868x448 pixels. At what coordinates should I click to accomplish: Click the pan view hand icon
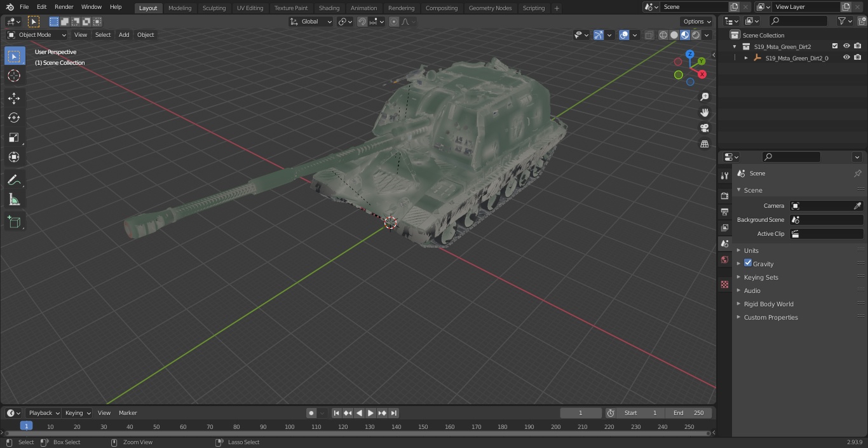(704, 112)
